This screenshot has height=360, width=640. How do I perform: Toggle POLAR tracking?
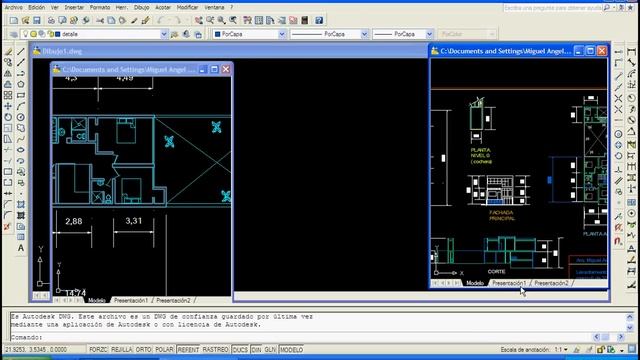point(164,350)
